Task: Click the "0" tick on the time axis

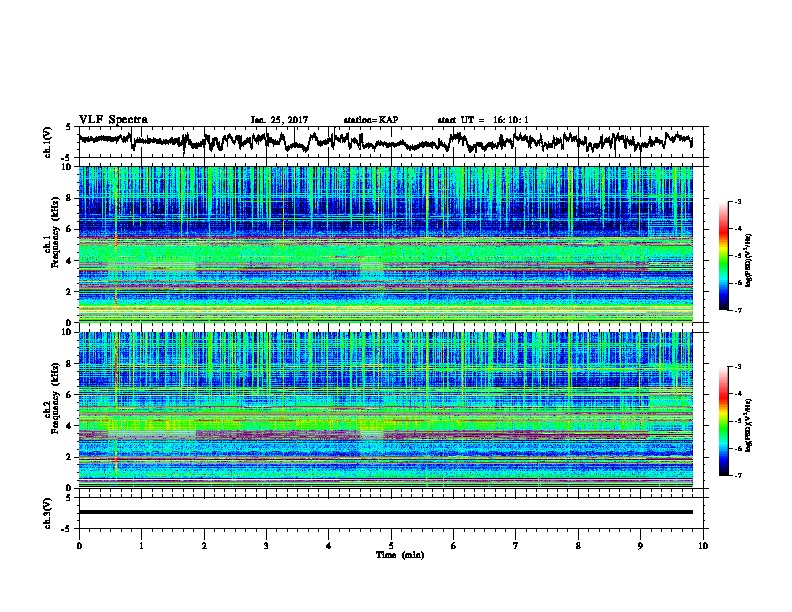Action: point(79,545)
